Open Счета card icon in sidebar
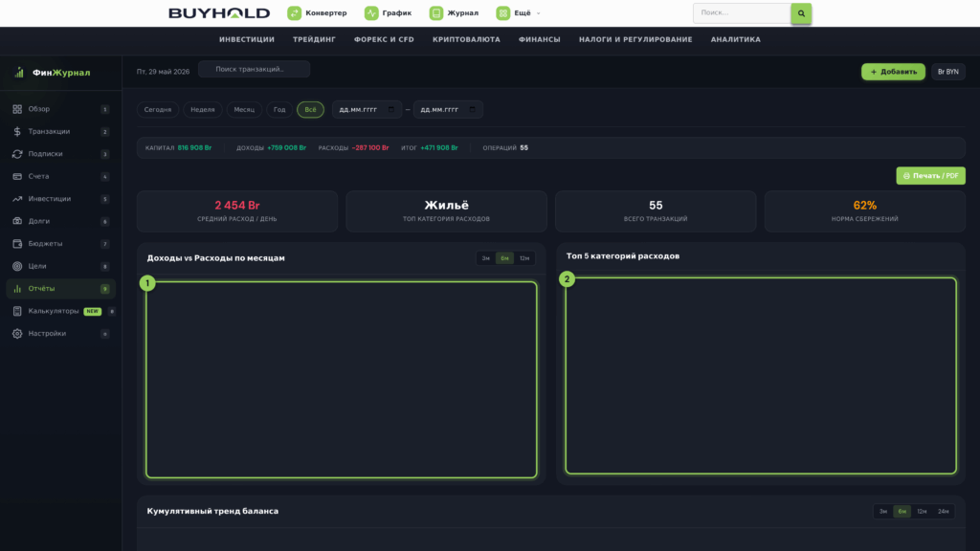The image size is (980, 551). 17,176
